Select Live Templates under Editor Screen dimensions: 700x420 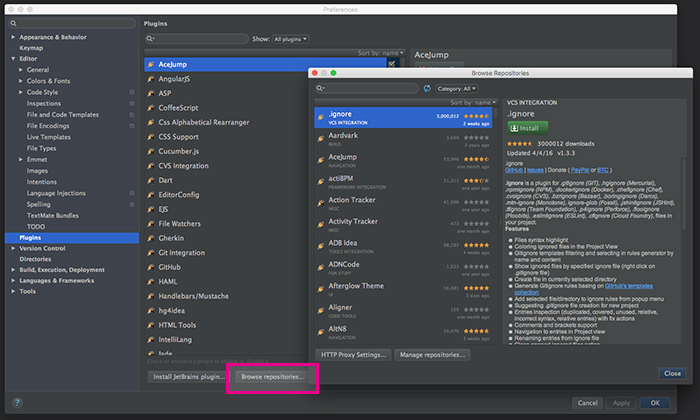coord(49,137)
